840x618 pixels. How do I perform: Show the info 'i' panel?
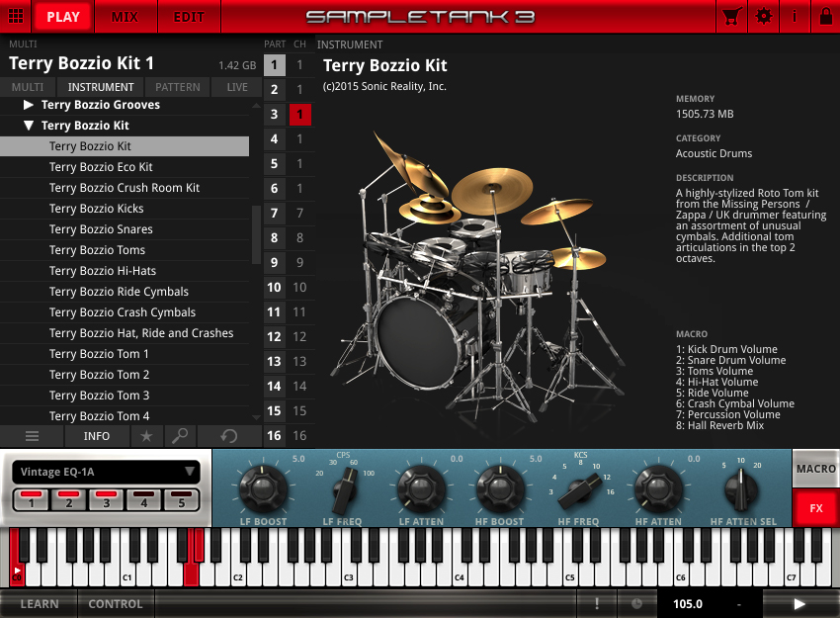pyautogui.click(x=795, y=16)
